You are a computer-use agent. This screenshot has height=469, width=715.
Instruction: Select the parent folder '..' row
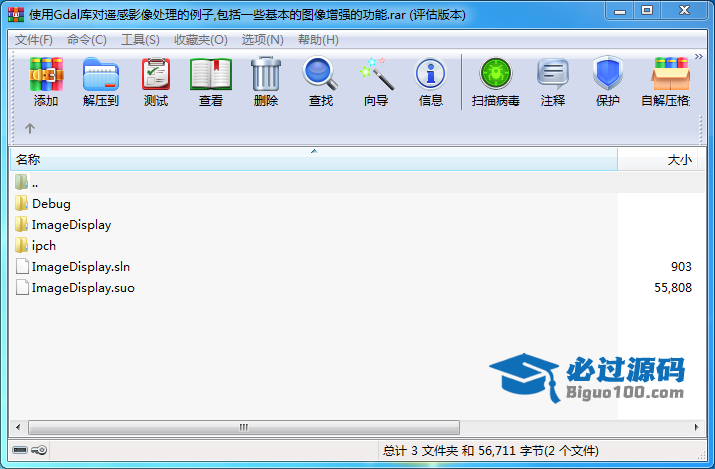pyautogui.click(x=357, y=183)
